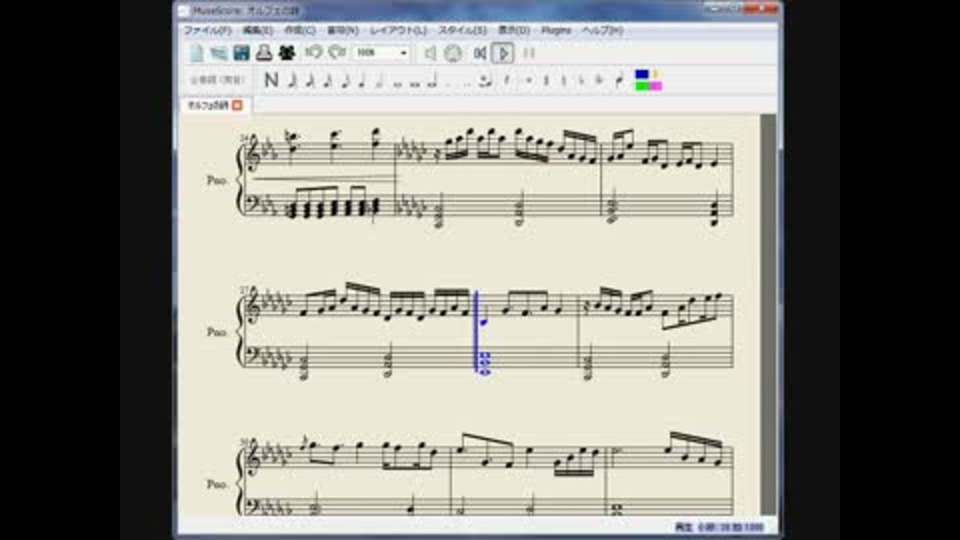Image resolution: width=960 pixels, height=540 pixels.
Task: Print the score with the printer icon
Action: (x=264, y=53)
